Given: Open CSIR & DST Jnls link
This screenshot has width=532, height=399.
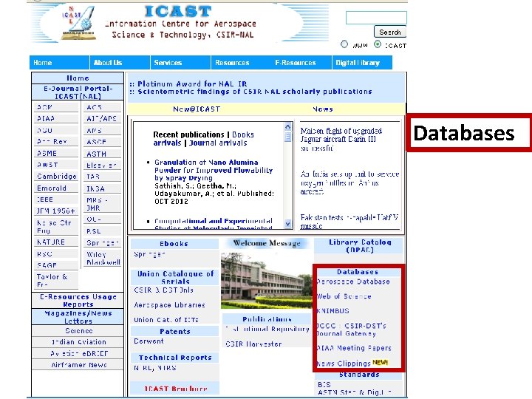Looking at the screenshot, I should (163, 290).
